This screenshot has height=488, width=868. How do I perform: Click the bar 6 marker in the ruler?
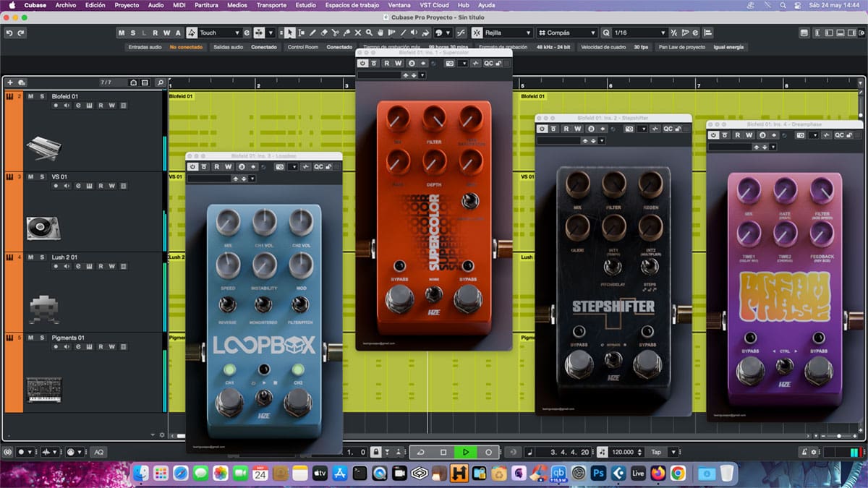pyautogui.click(x=610, y=85)
